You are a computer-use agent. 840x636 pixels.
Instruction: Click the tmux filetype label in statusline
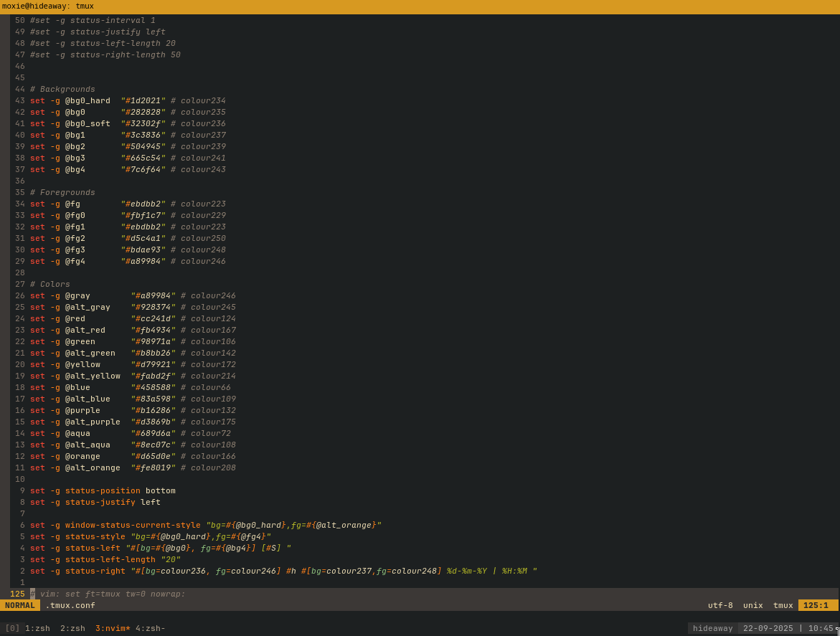(x=783, y=605)
